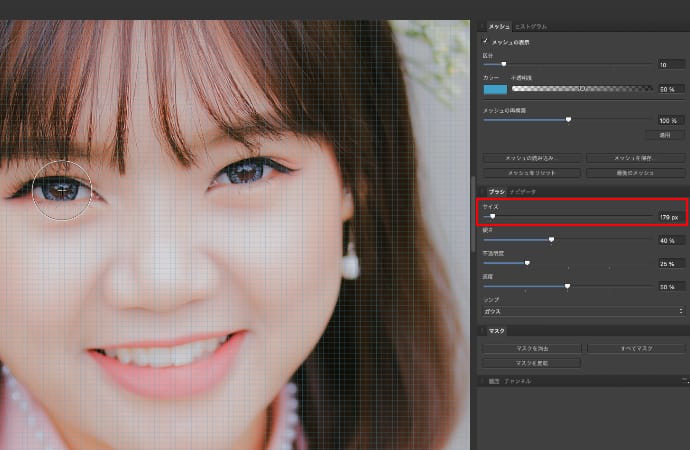This screenshot has height=450, width=690.
Task: Click the brush サイズ slider handle
Action: tap(492, 216)
